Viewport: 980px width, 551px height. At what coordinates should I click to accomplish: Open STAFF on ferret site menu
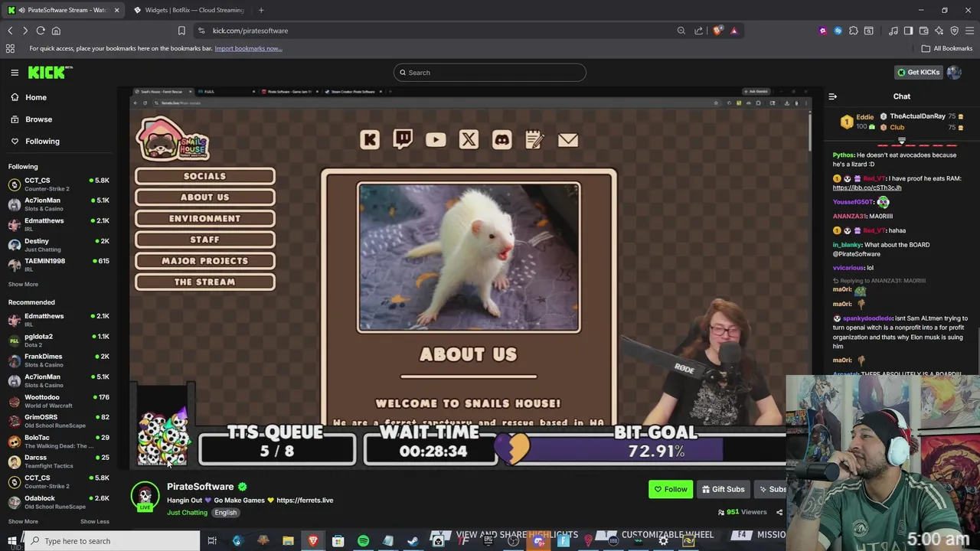coord(204,240)
